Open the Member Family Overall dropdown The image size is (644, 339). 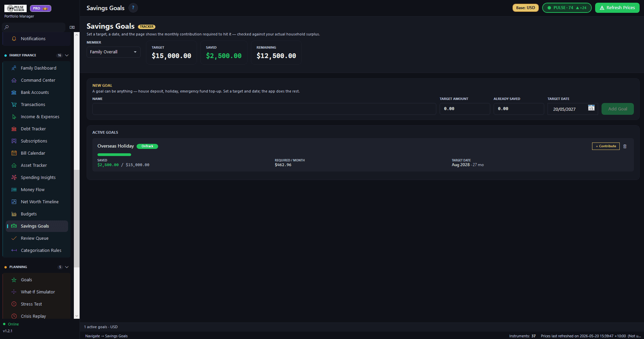[x=114, y=52]
